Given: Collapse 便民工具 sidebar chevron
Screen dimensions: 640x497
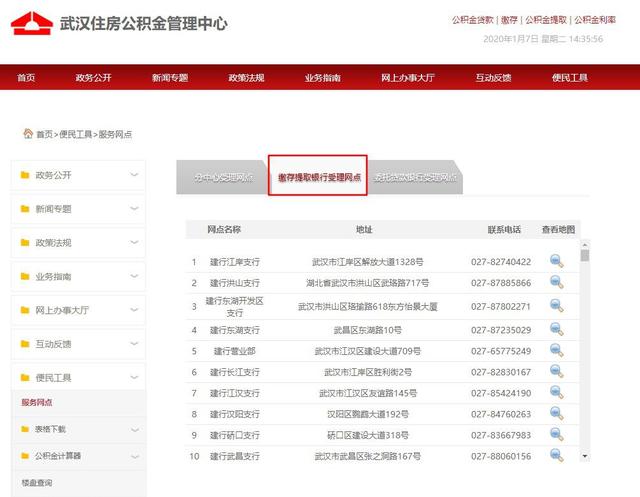Looking at the screenshot, I should [x=134, y=378].
